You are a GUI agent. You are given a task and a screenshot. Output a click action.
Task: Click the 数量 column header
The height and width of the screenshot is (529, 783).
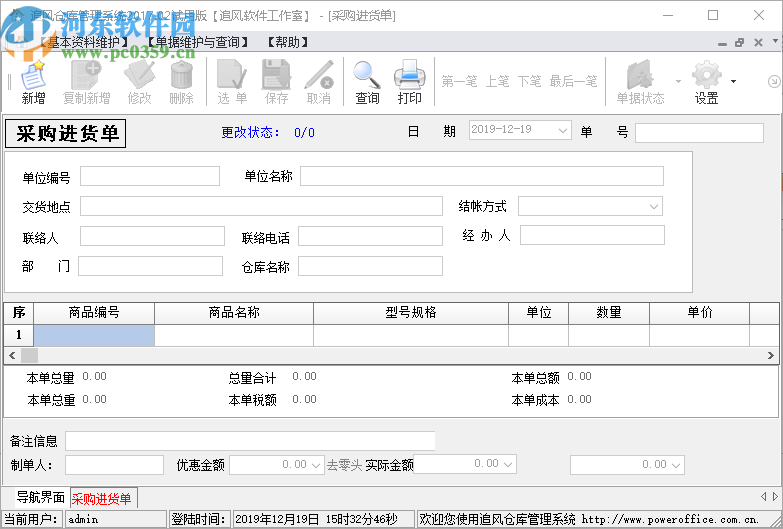coord(609,313)
